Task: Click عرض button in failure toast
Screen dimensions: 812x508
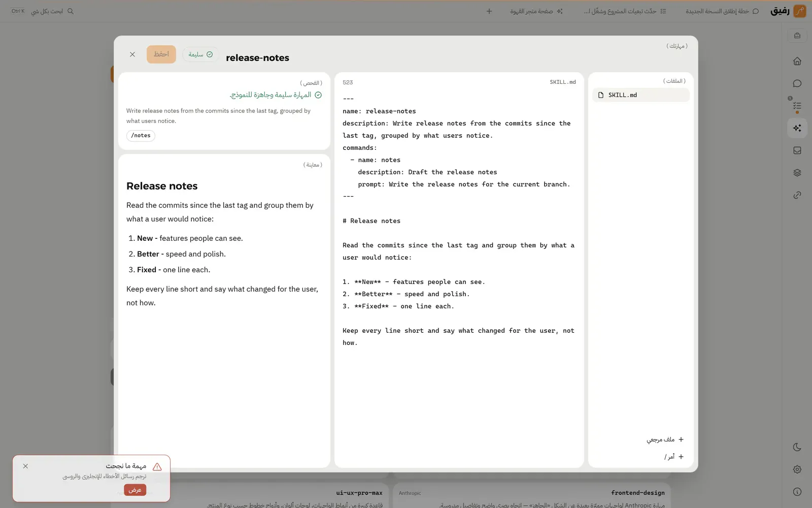Action: click(x=135, y=490)
